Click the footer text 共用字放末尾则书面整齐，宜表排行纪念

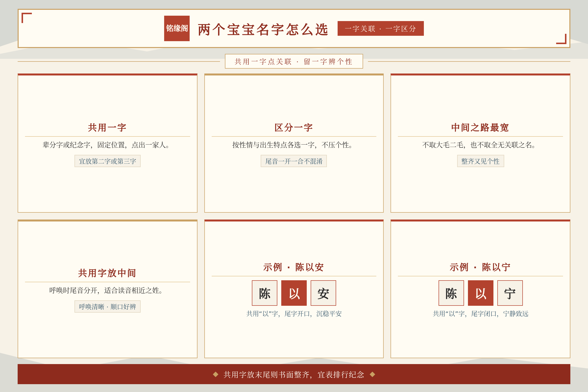click(294, 375)
